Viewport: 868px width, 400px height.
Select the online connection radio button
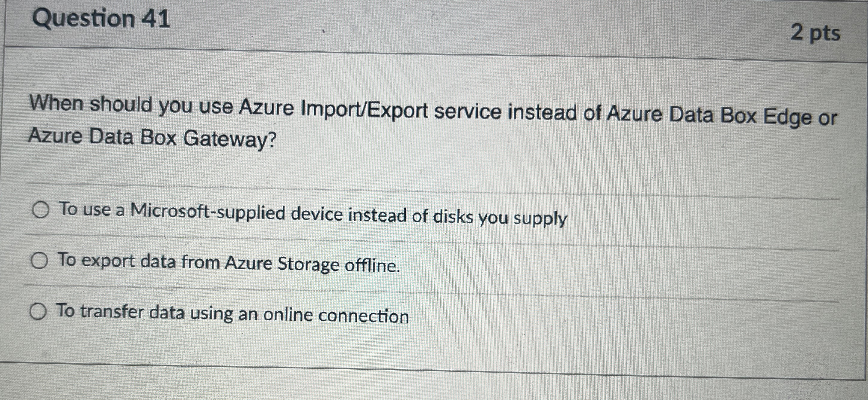tap(38, 311)
